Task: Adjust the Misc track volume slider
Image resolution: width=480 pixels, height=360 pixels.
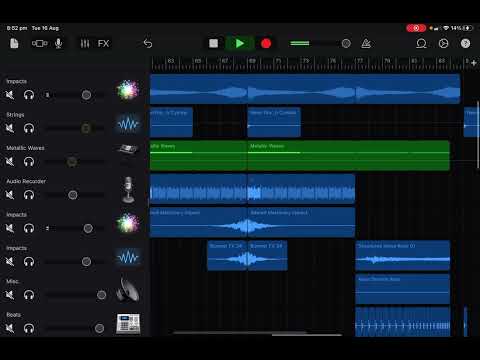Action: 101,295
